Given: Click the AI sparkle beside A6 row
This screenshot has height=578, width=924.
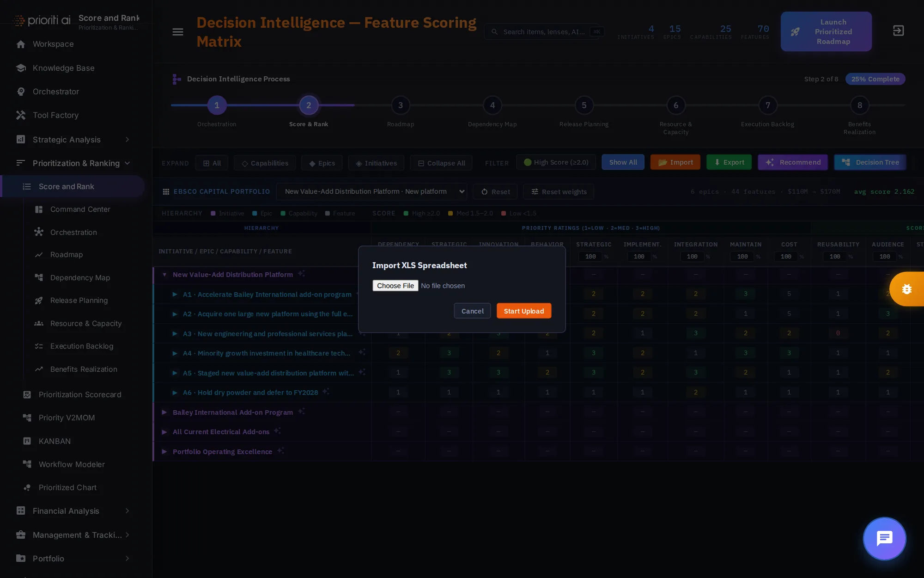Looking at the screenshot, I should tap(326, 392).
